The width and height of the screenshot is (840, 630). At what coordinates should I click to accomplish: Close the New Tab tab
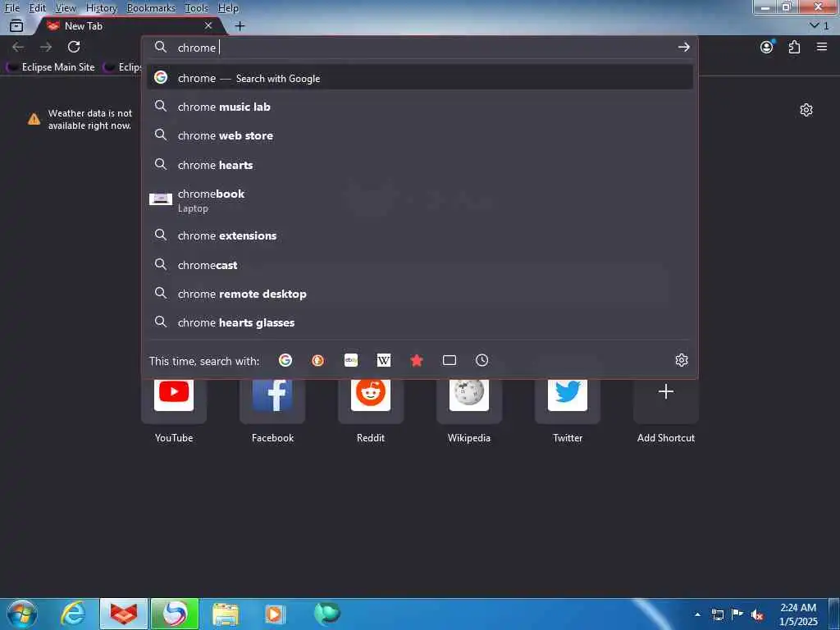click(x=208, y=25)
